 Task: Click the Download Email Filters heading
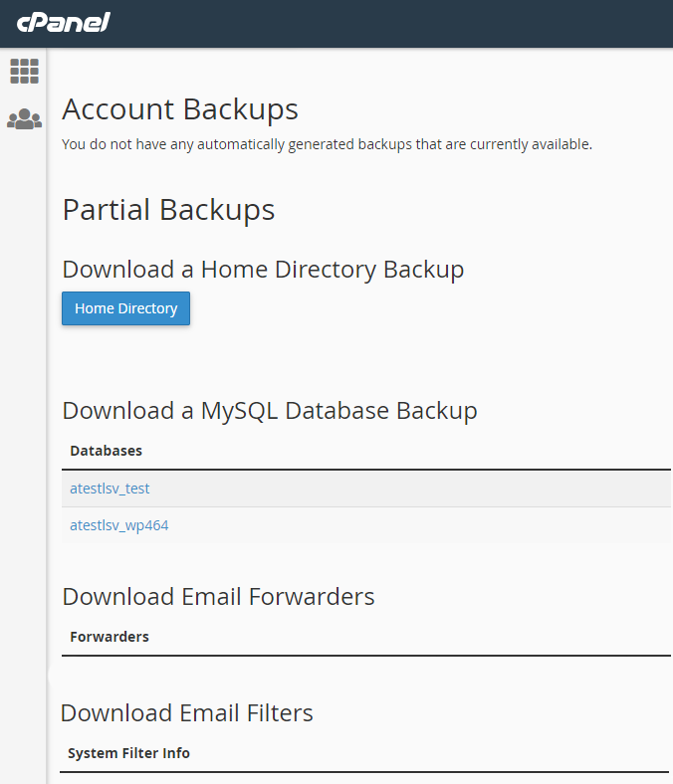click(x=187, y=712)
